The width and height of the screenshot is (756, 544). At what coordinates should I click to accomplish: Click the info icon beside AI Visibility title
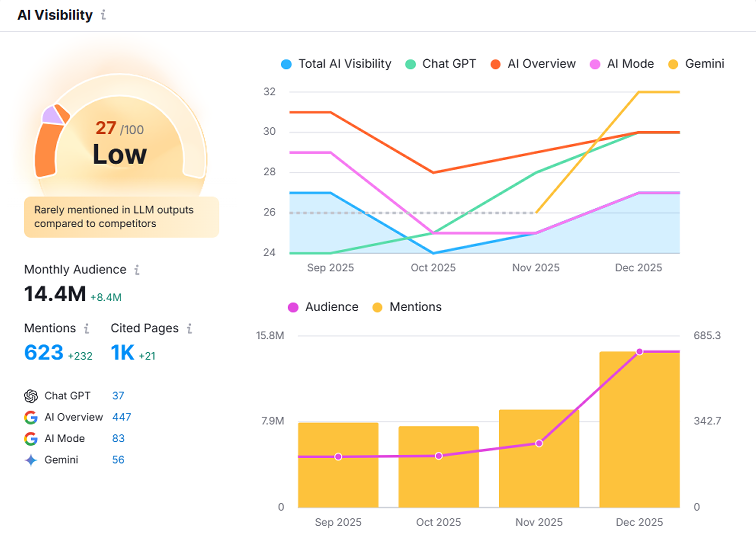[x=103, y=15]
